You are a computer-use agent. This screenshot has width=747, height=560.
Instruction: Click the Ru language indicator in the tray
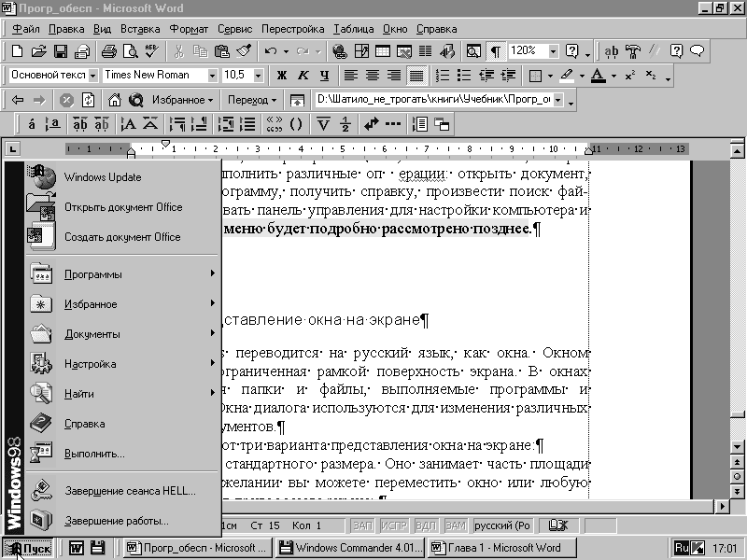[682, 548]
